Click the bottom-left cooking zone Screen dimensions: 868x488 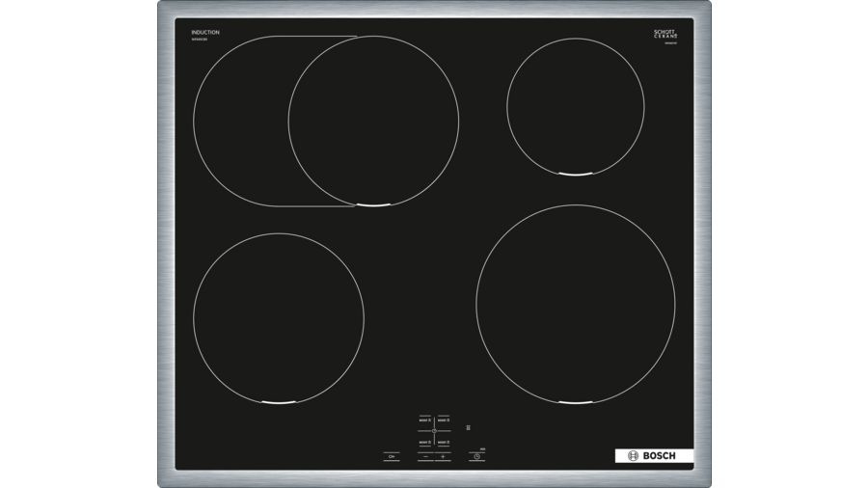(x=279, y=317)
